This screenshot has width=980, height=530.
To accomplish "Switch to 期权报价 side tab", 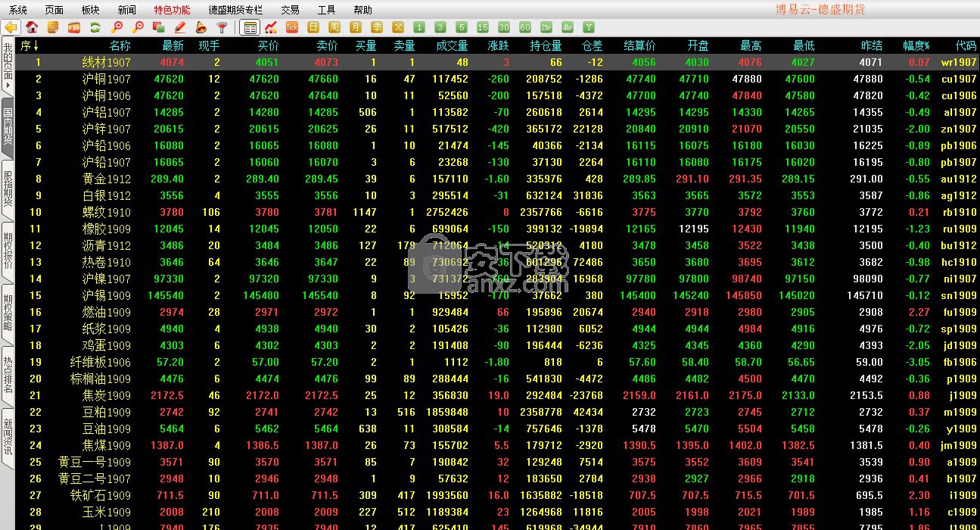I will tap(8, 251).
